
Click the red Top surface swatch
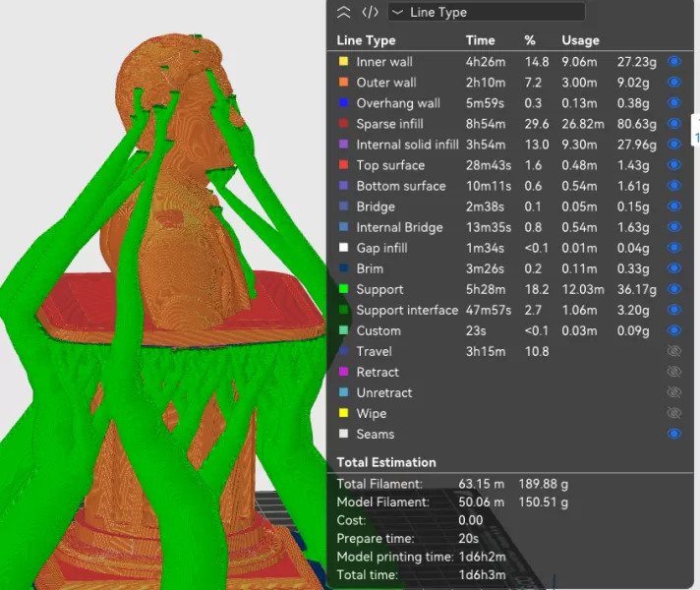tap(343, 165)
